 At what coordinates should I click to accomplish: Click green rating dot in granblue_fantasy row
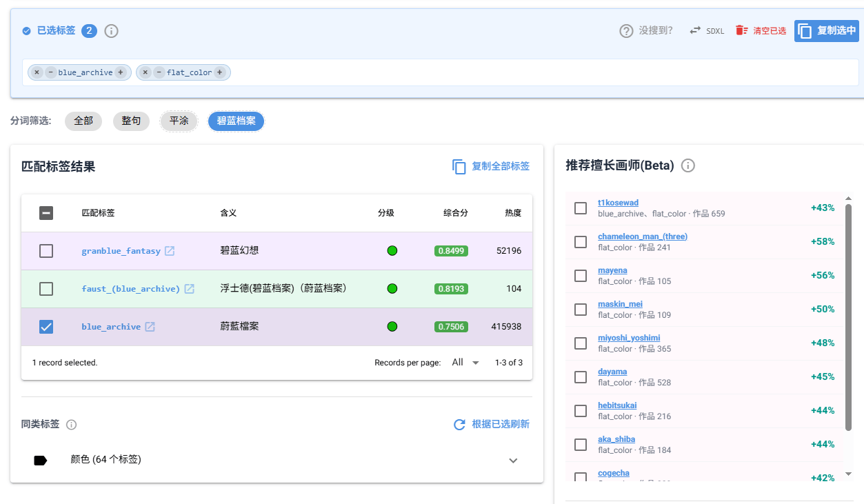point(392,251)
